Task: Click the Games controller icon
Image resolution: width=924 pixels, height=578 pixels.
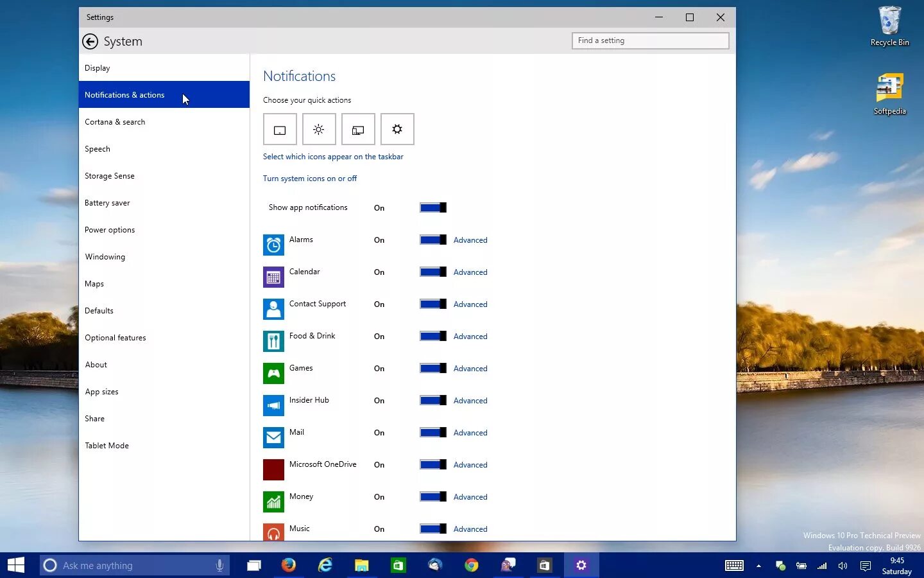Action: (273, 373)
